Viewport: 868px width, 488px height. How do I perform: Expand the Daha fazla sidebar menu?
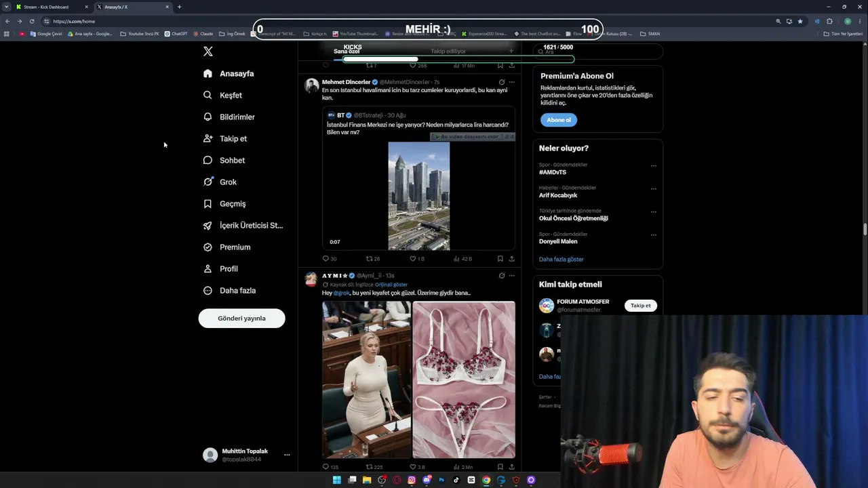pos(229,290)
